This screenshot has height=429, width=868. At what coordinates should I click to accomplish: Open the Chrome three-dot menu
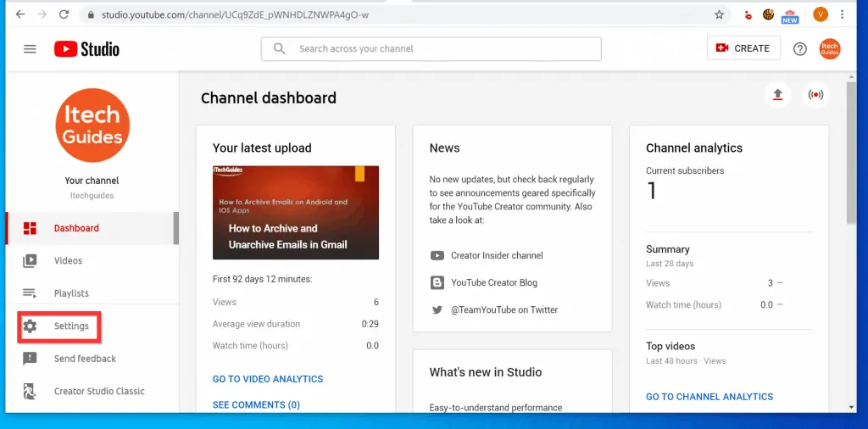[842, 15]
